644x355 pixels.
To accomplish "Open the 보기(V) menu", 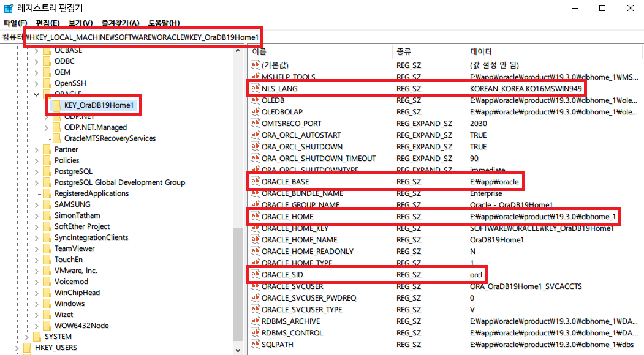I will [80, 23].
